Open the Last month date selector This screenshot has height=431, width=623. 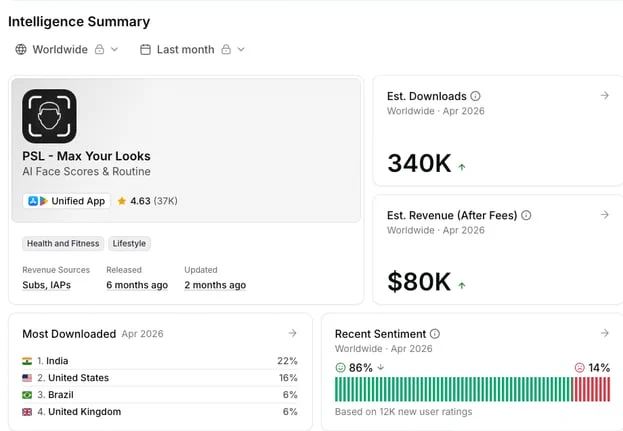point(192,49)
